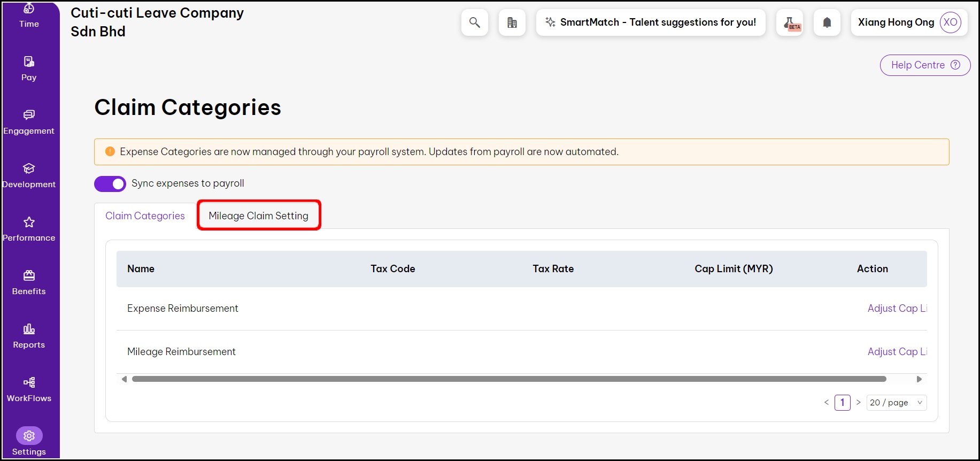Click the table's horizontal scrollbar
980x461 pixels.
click(x=508, y=379)
